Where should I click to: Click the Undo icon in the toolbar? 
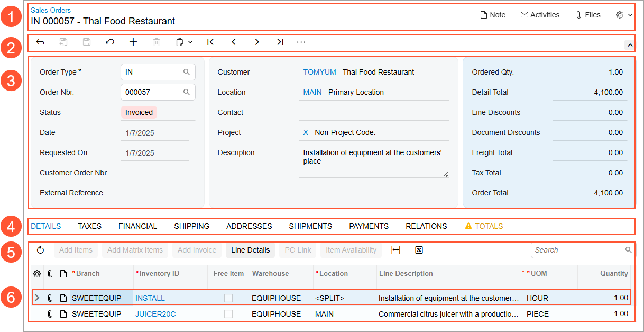[109, 42]
